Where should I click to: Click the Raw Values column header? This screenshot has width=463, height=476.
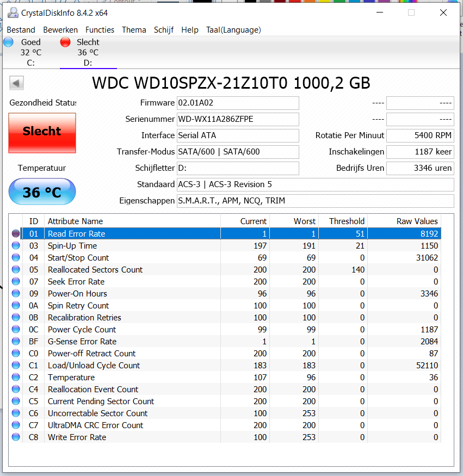click(404, 221)
